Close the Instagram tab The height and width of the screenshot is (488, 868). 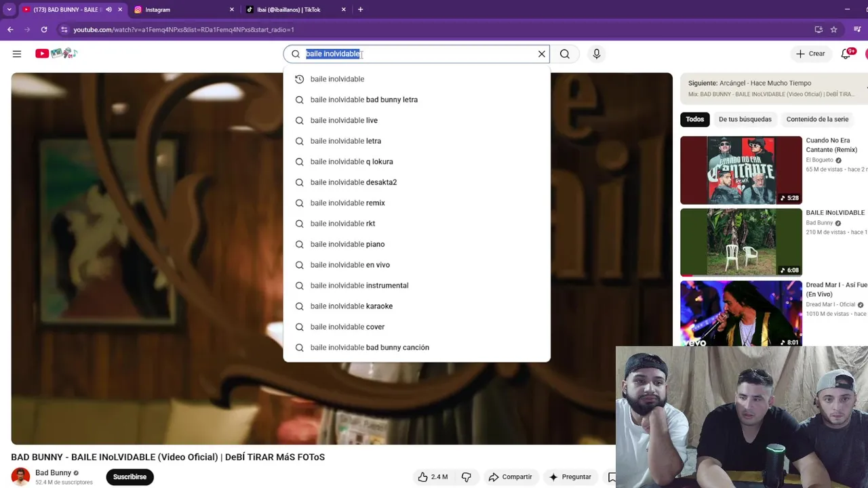[232, 9]
